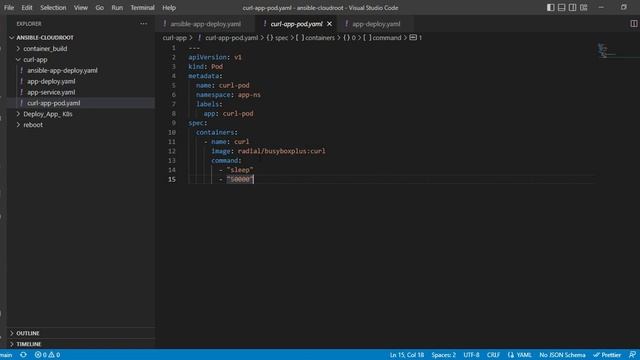640x360 pixels.
Task: Click Ln 15, Col 18 cursor position
Action: (x=407, y=355)
